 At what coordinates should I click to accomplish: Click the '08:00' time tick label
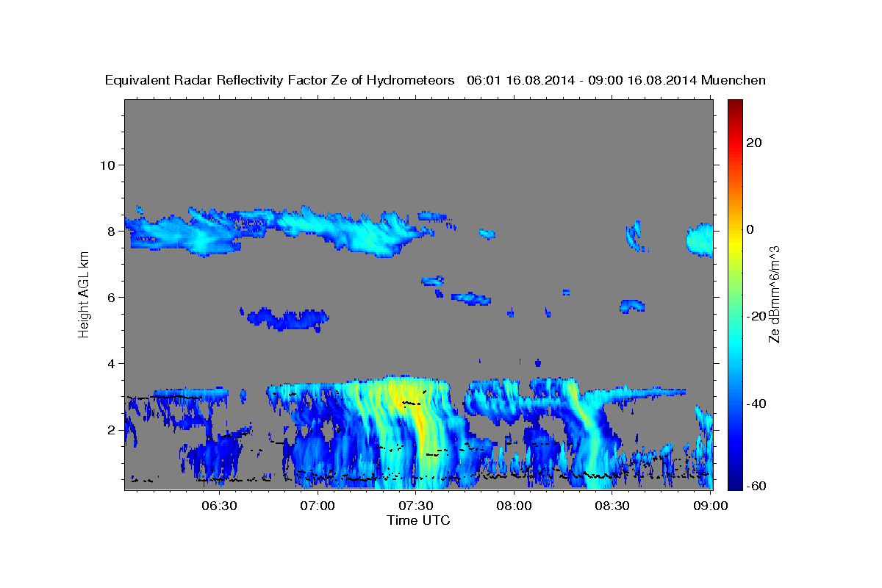point(514,506)
